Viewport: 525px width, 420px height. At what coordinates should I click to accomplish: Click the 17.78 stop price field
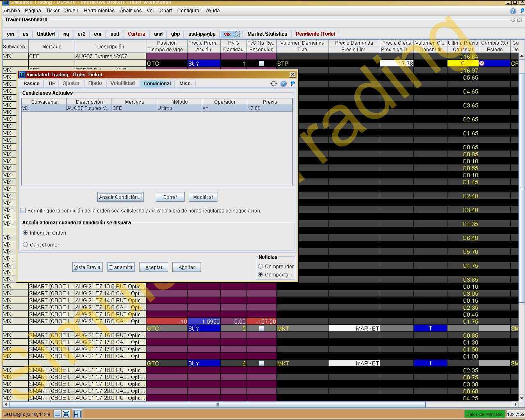(x=397, y=64)
